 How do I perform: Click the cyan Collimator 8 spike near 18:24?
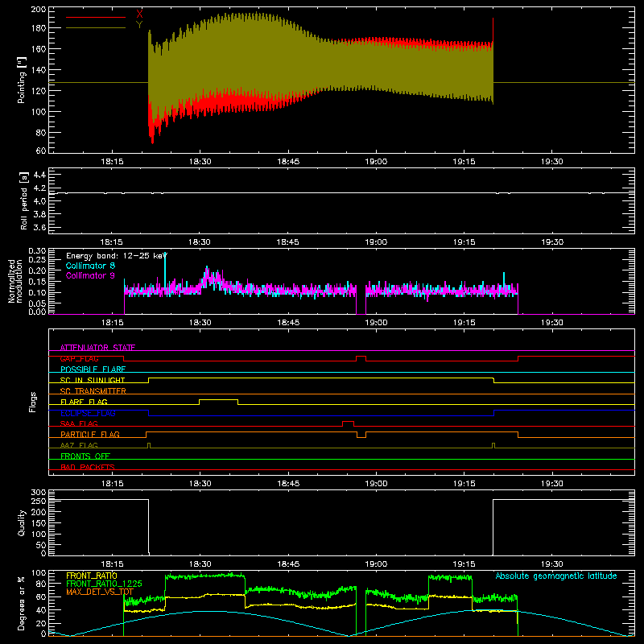165,271
